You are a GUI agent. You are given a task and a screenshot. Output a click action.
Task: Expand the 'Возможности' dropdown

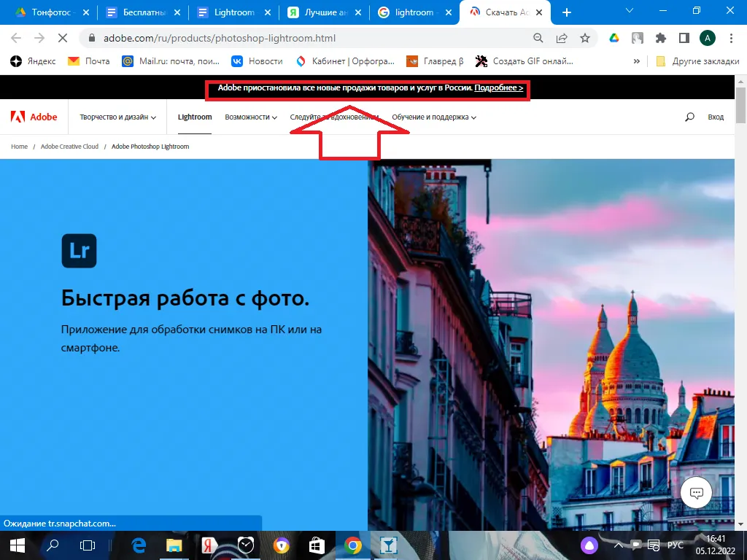pyautogui.click(x=251, y=117)
